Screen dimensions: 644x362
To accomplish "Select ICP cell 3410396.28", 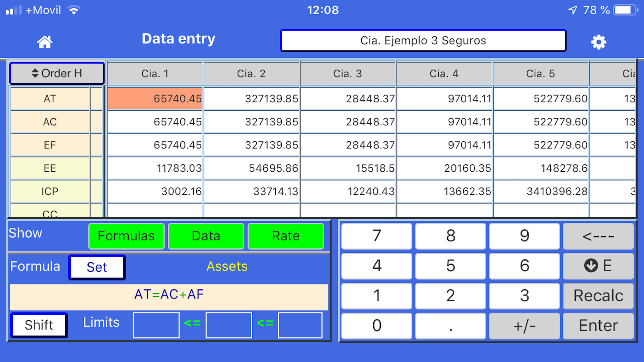I will pos(540,191).
